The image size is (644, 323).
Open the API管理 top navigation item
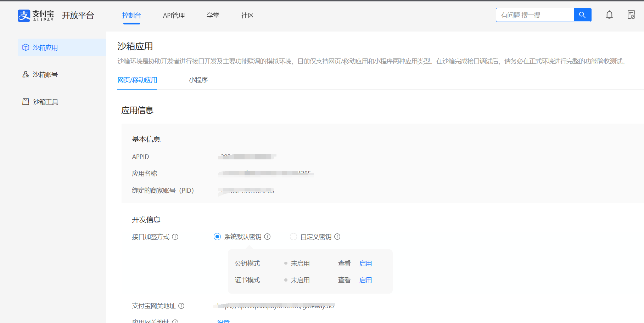174,16
